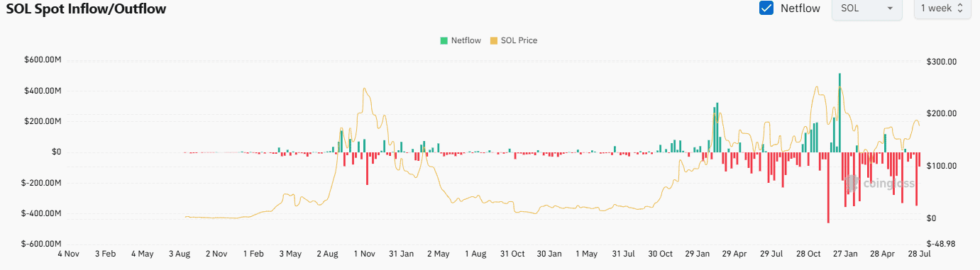Click the 31 Jul date label
The height and width of the screenshot is (270, 980).
coord(623,254)
